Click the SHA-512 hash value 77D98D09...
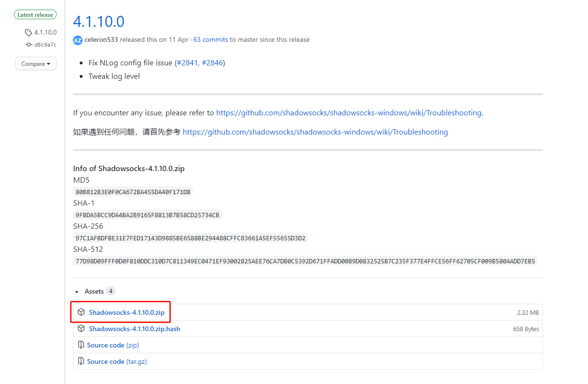 pos(305,261)
